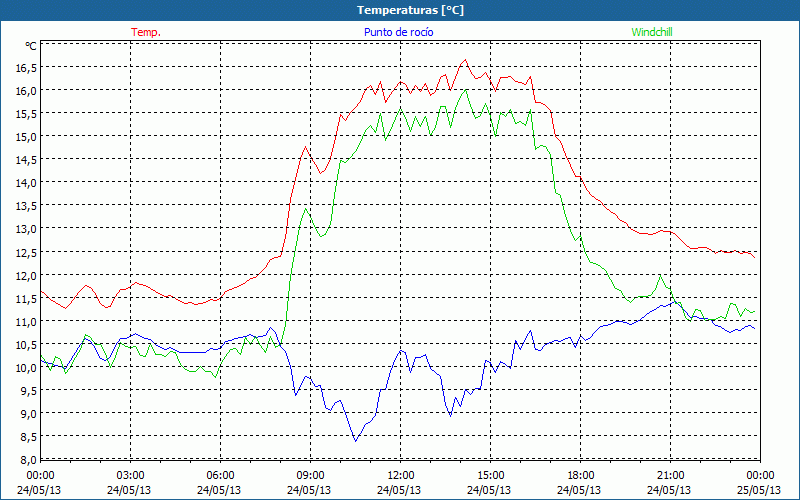Click the 14,5 y-axis value

27,160
